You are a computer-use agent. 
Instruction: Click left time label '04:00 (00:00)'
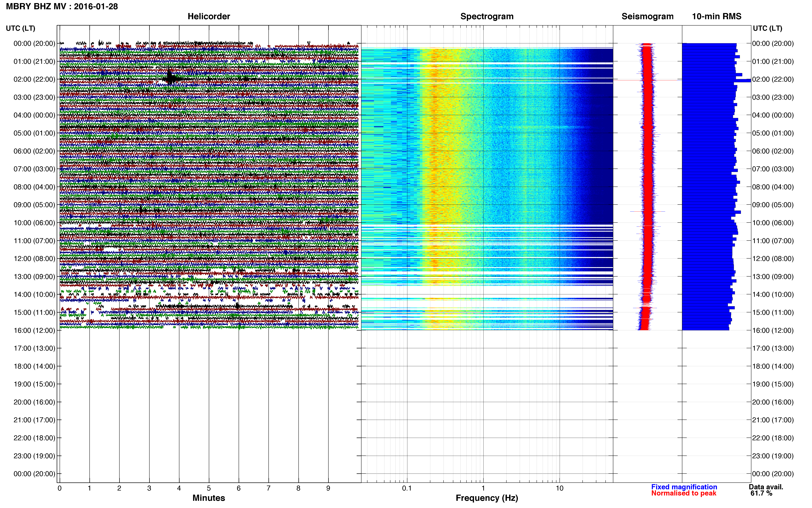[x=34, y=115]
